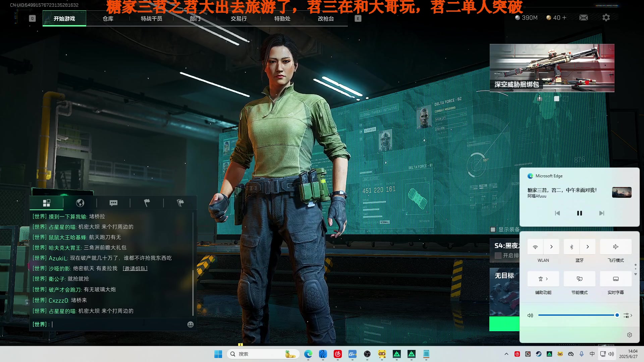Open 开始游戏 tab
This screenshot has height=362, width=644.
coord(64,18)
